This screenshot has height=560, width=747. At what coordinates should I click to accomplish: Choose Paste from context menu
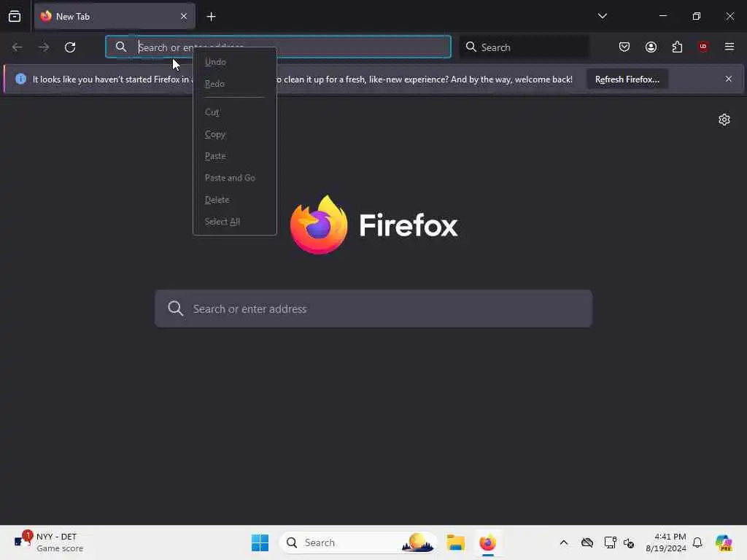click(234, 156)
